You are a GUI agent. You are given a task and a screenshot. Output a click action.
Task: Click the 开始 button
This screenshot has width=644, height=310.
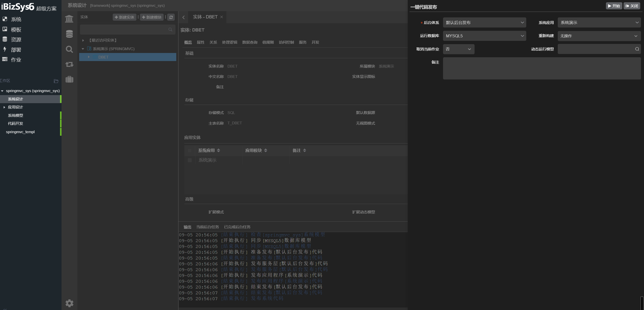click(614, 6)
